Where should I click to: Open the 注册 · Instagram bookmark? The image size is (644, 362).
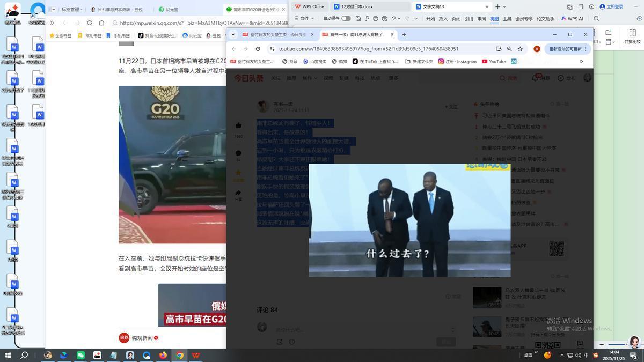click(457, 62)
